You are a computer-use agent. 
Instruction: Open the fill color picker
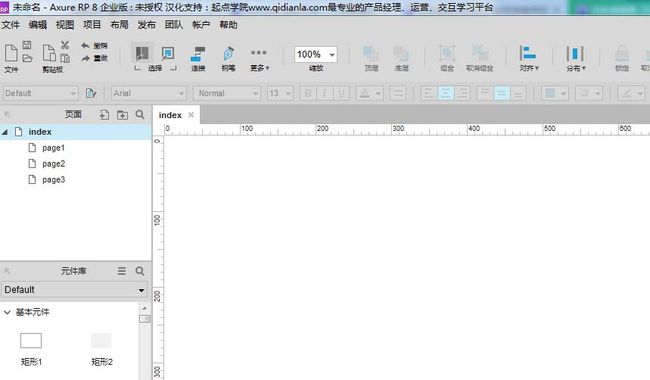[x=555, y=93]
